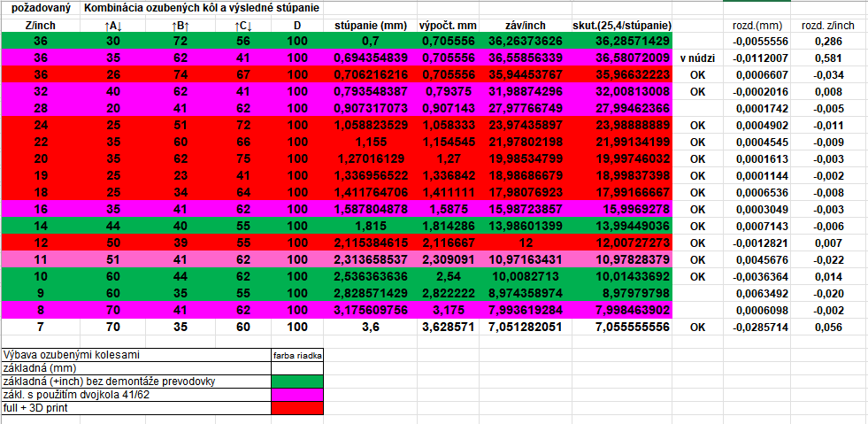The width and height of the screenshot is (868, 424).
Task: Click the magenta legend color swatch
Action: 298,394
